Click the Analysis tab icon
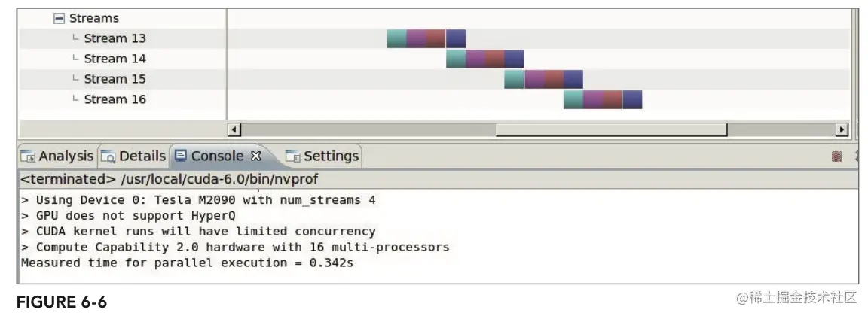The image size is (868, 316). (x=28, y=156)
